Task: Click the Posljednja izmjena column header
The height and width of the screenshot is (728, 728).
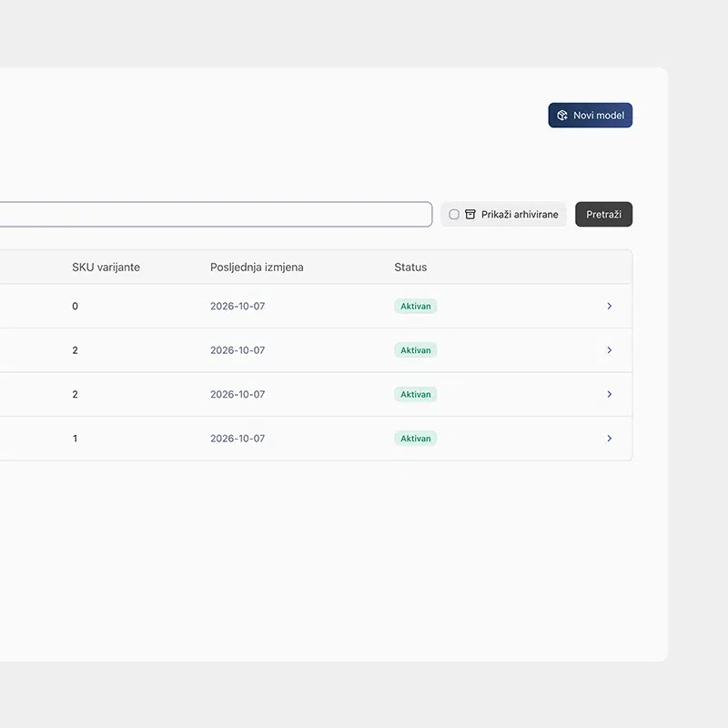Action: point(257,267)
